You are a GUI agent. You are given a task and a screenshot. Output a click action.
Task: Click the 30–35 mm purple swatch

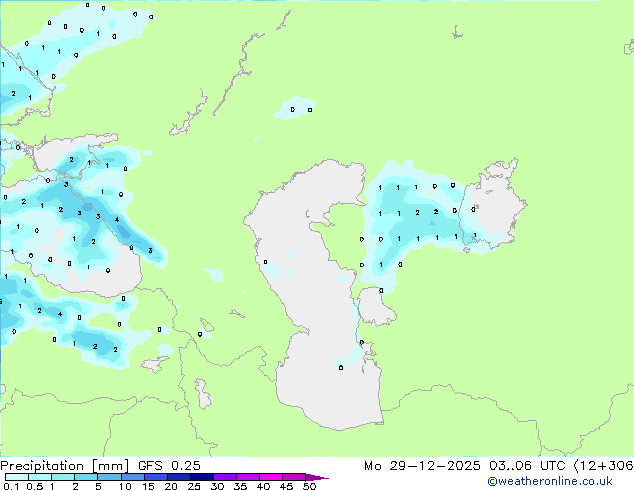pyautogui.click(x=224, y=477)
